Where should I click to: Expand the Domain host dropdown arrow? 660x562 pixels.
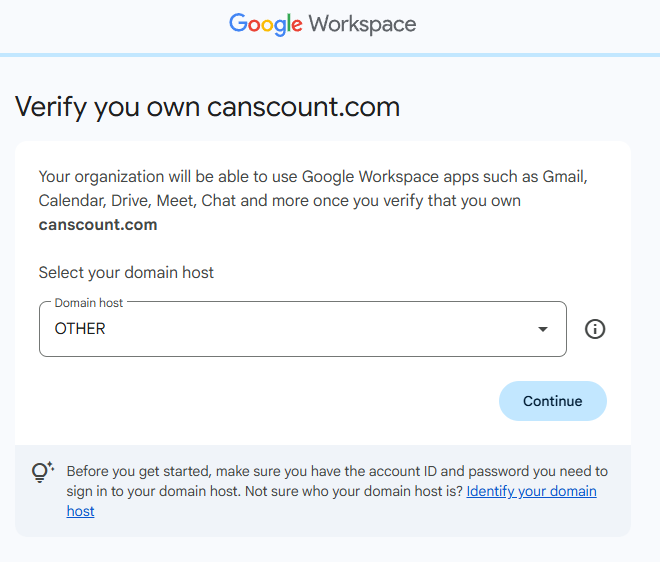click(543, 329)
